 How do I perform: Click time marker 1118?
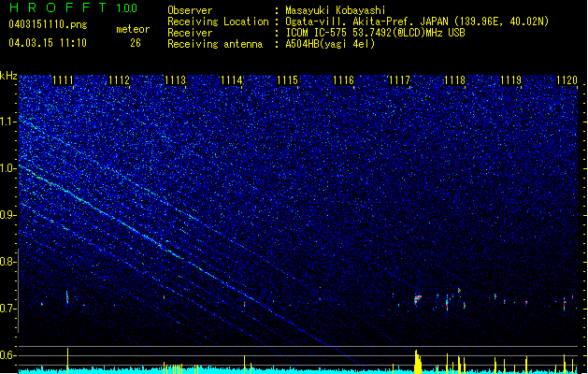click(x=455, y=80)
